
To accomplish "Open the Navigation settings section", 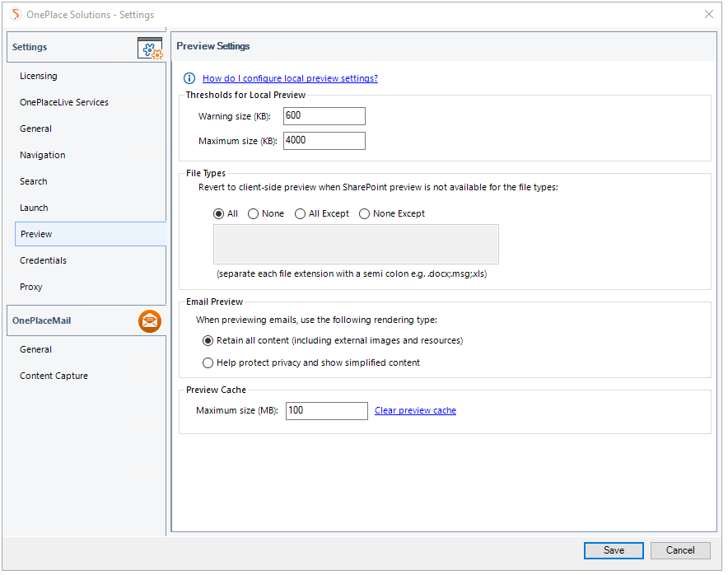I will [43, 156].
